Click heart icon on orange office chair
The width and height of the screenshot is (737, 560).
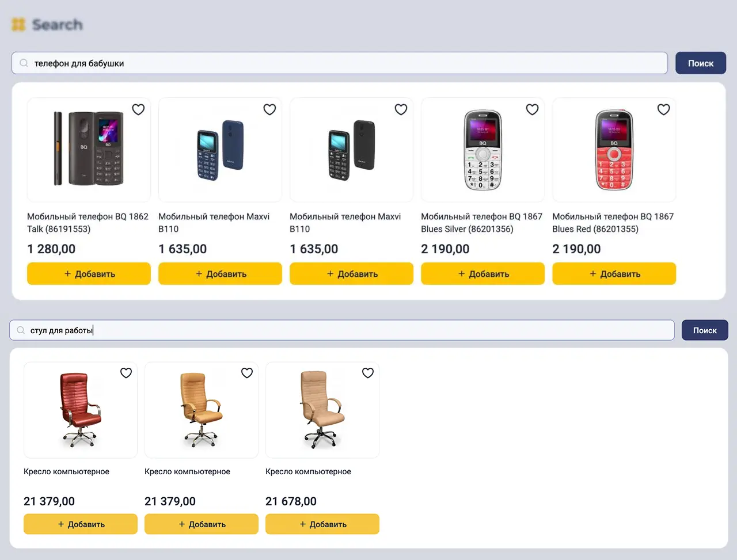[247, 373]
